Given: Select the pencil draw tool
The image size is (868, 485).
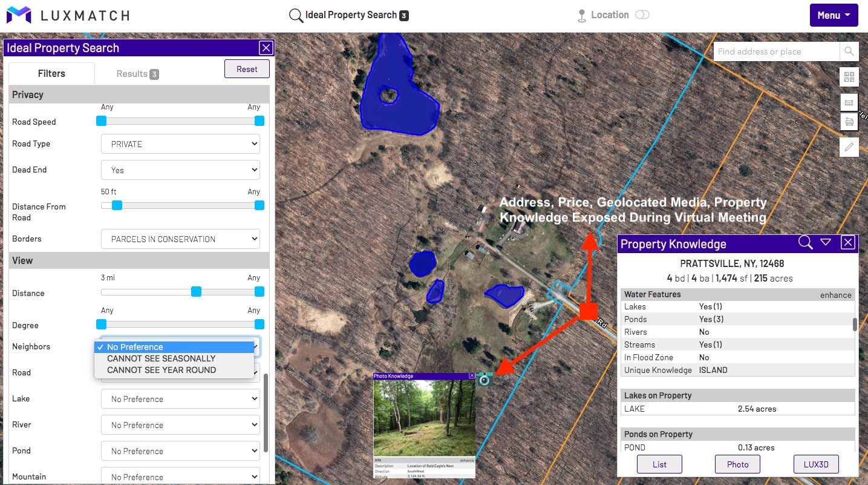Looking at the screenshot, I should pos(849,147).
